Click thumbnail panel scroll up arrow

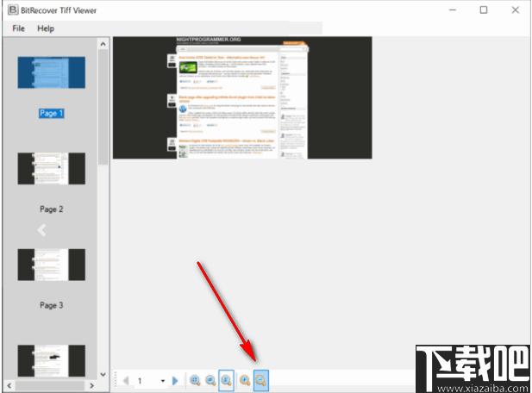click(x=103, y=44)
